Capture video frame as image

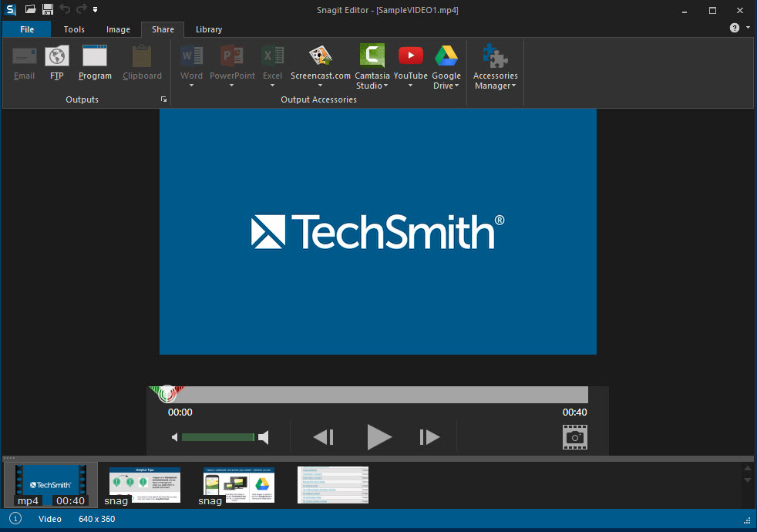point(575,437)
